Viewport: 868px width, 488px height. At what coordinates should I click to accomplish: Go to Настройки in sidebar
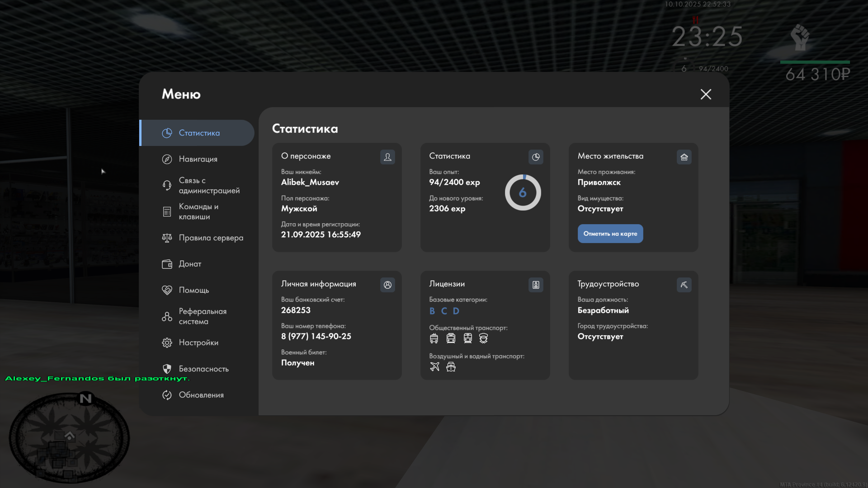click(x=198, y=343)
